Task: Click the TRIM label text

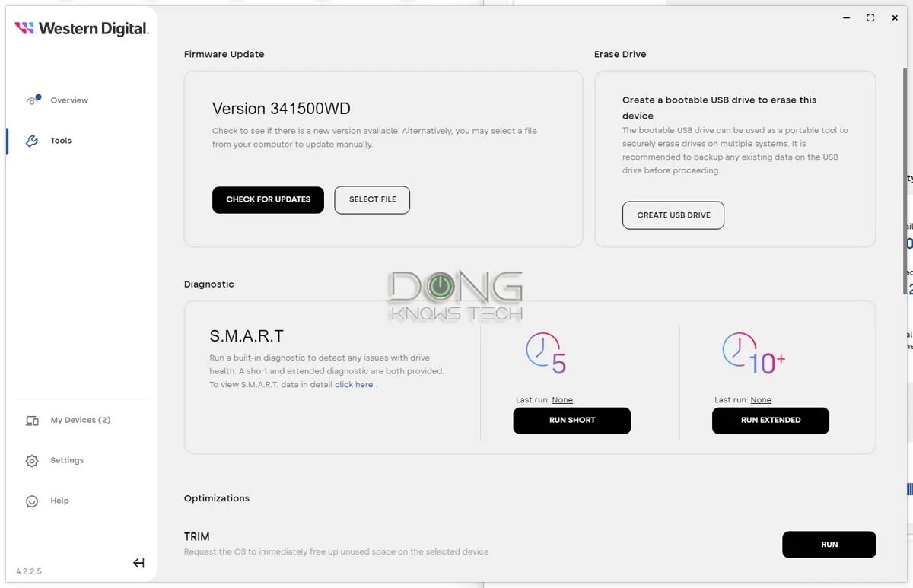Action: (197, 537)
